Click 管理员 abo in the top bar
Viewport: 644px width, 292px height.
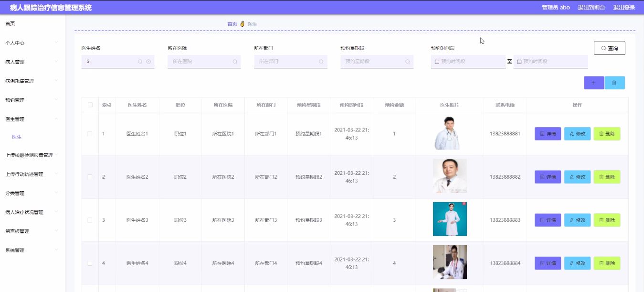tap(556, 7)
